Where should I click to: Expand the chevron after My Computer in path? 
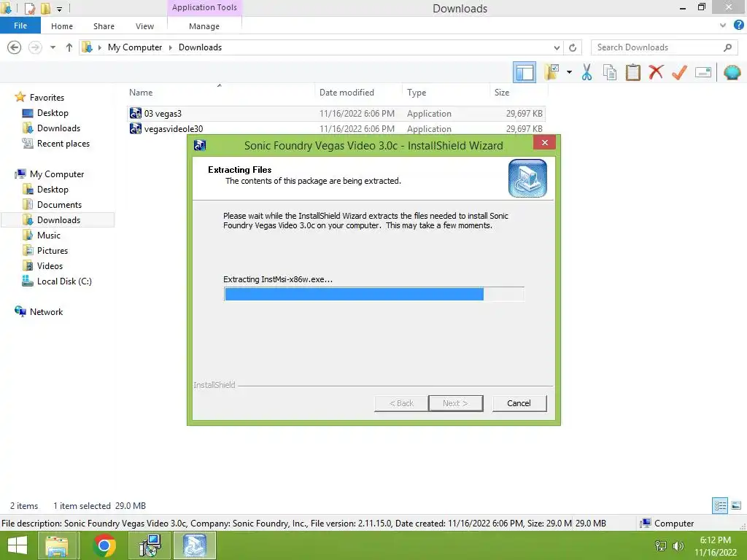pos(170,47)
